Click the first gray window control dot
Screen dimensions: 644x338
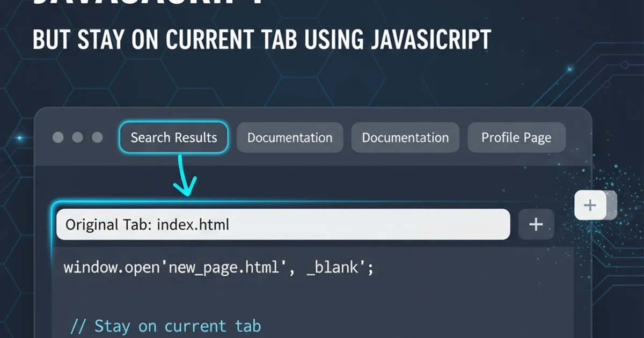coord(58,137)
